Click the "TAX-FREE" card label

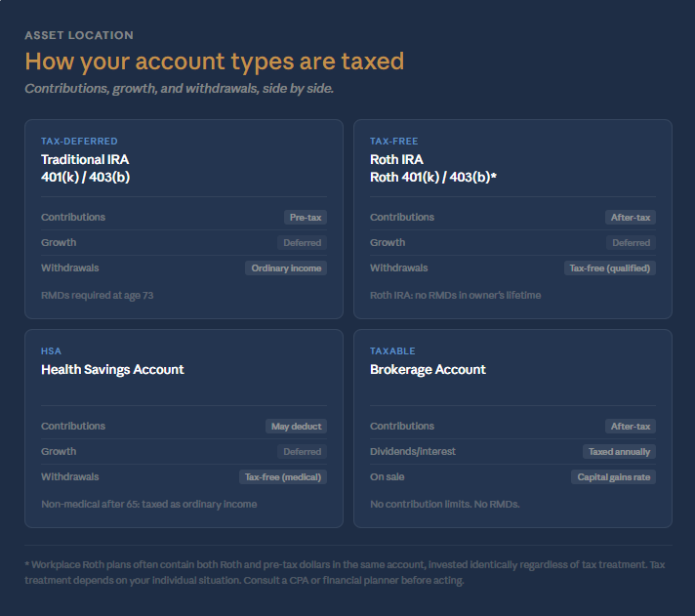tap(394, 141)
